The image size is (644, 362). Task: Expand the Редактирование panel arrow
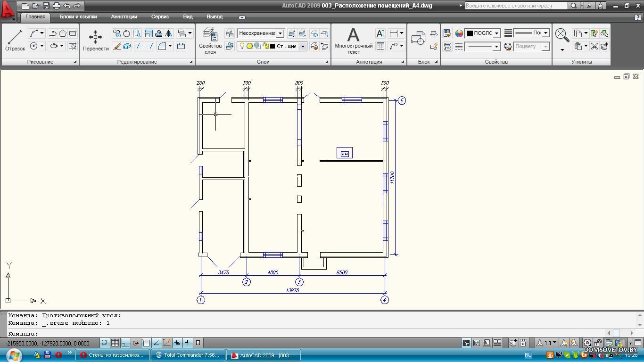(x=191, y=62)
